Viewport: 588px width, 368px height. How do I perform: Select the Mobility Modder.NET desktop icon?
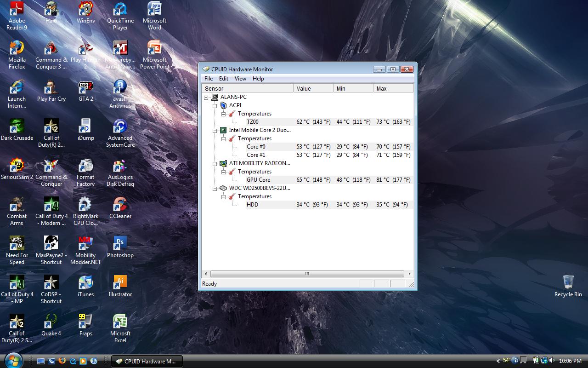point(85,250)
